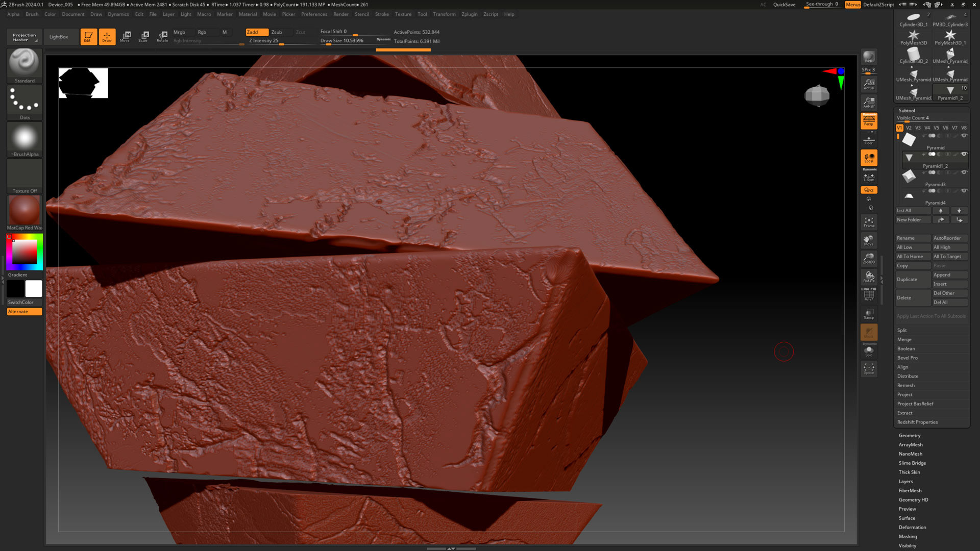Click the Frame mesh icon
Screen dimensions: 980x551
pos(869,222)
